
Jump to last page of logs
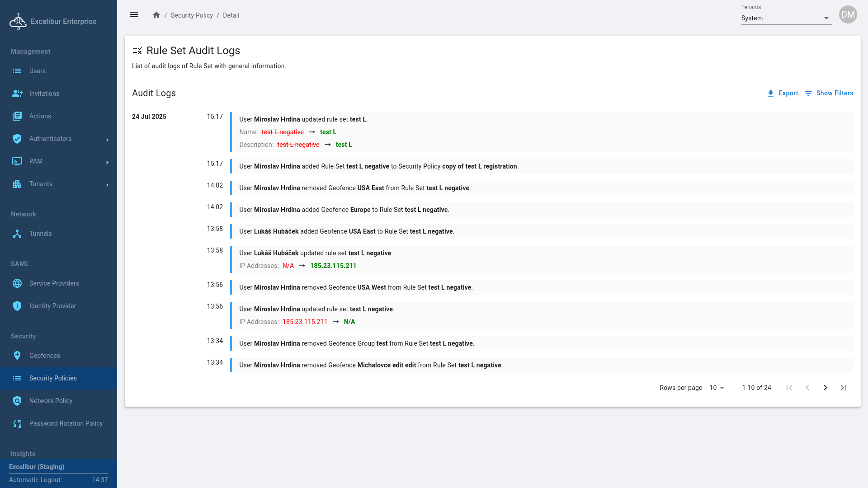pyautogui.click(x=844, y=388)
